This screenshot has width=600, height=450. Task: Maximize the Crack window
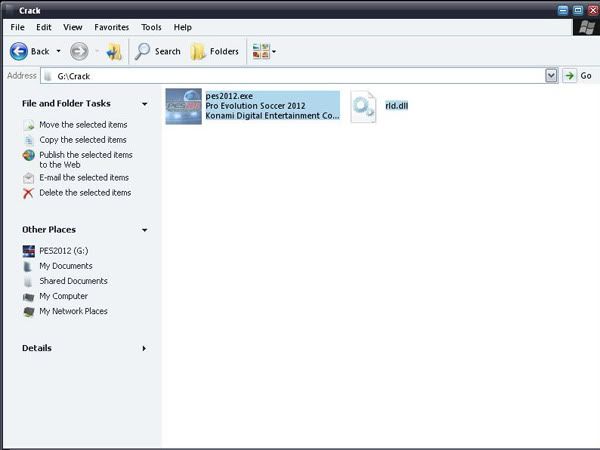(578, 10)
